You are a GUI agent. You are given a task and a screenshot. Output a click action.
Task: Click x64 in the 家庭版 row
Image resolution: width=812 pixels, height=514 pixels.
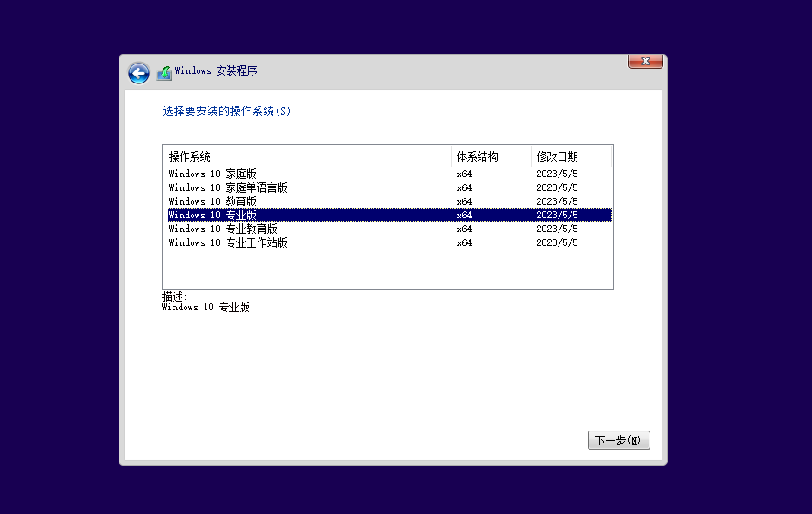coord(464,174)
